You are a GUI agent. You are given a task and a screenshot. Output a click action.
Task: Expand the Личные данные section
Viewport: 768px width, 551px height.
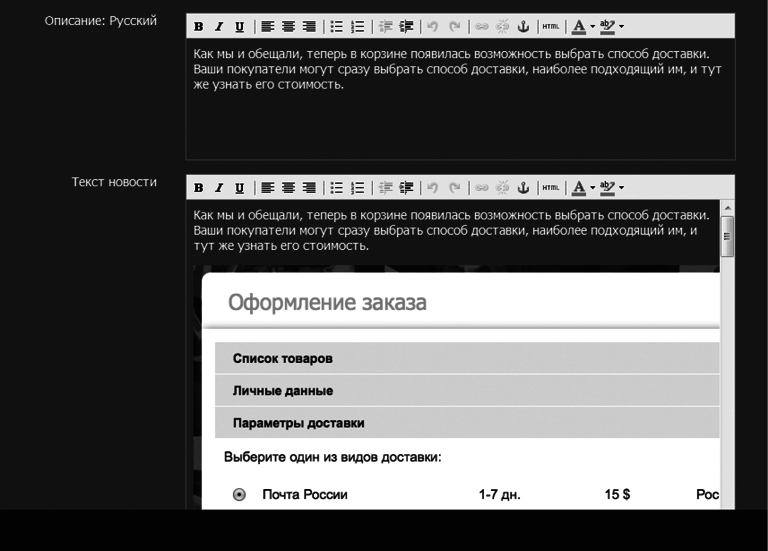click(x=467, y=391)
